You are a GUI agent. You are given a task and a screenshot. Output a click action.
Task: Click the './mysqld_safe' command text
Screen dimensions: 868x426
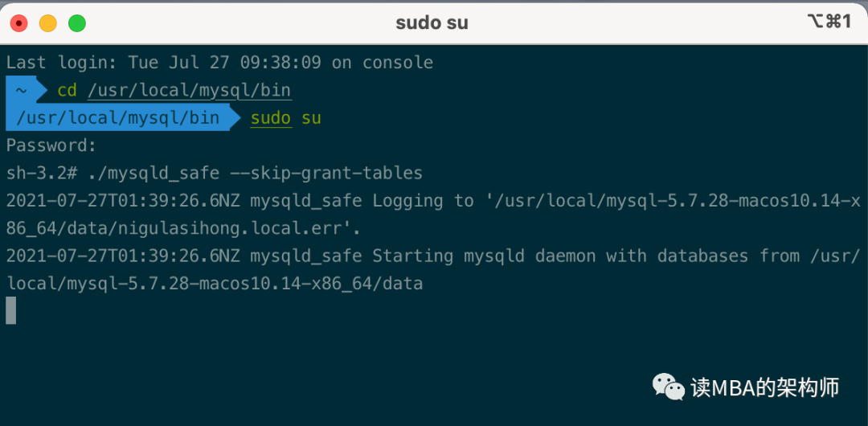154,174
